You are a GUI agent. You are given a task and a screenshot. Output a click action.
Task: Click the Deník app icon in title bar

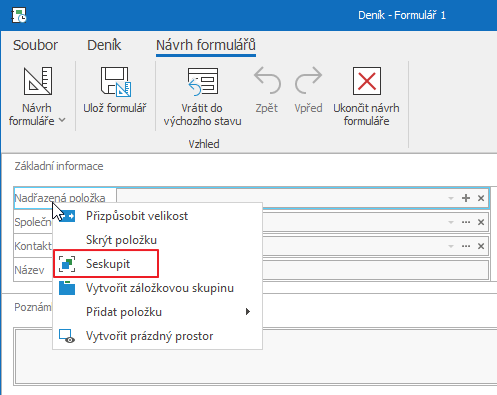click(19, 15)
